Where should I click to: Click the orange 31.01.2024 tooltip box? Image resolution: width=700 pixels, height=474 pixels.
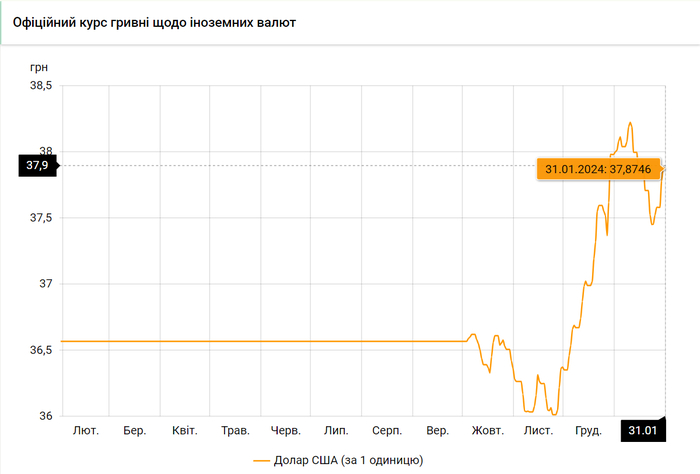tap(596, 169)
